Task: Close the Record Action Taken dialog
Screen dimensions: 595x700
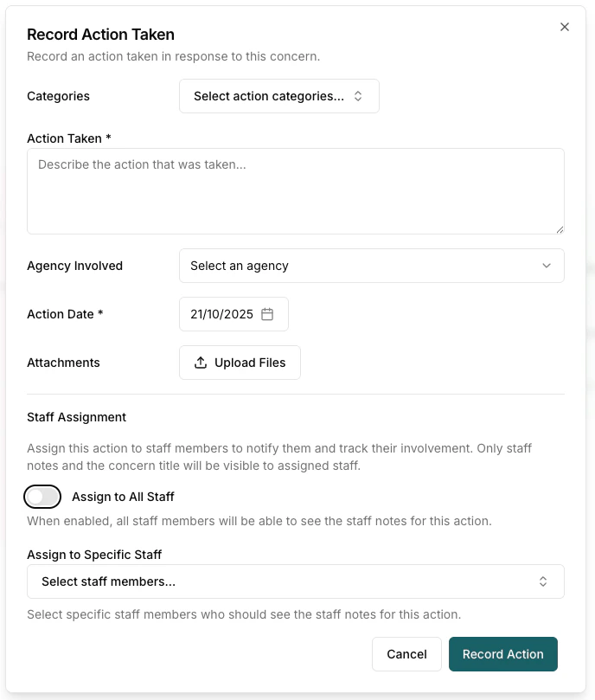Action: [x=565, y=27]
